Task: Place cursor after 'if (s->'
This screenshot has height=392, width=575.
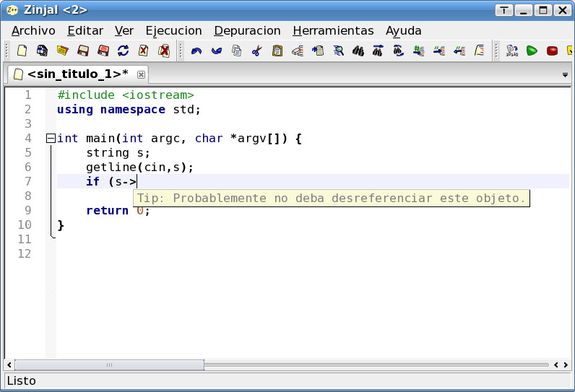Action: (137, 182)
